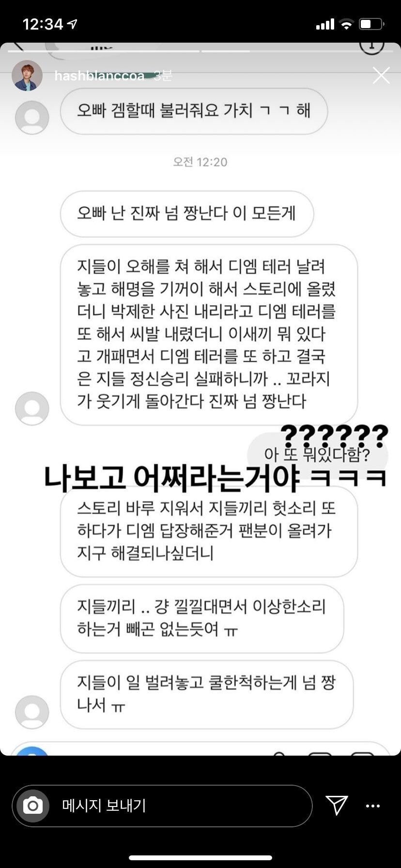
Task: Tap the gray avatar beside the long message
Action: point(32,408)
